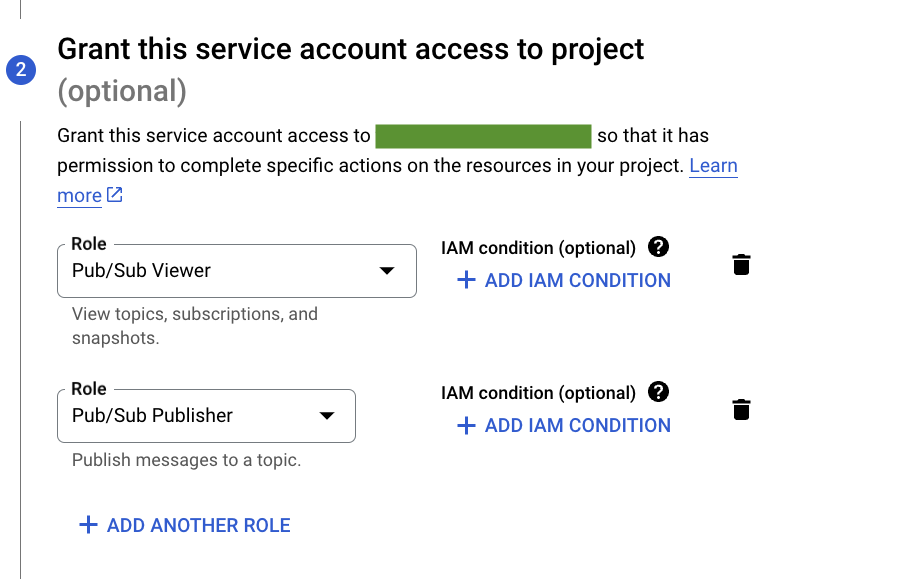Click the 'Publish messages to a topic' description
This screenshot has width=916, height=579.
pyautogui.click(x=186, y=461)
